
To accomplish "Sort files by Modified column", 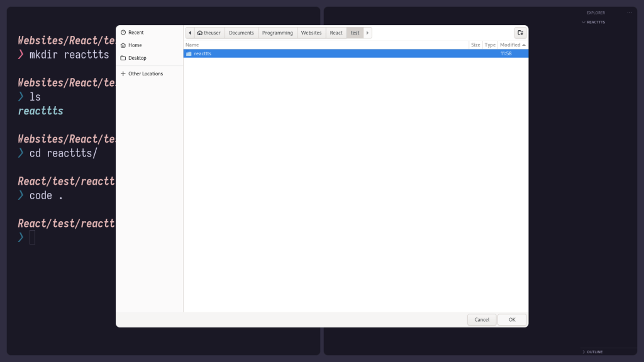I will click(x=512, y=45).
